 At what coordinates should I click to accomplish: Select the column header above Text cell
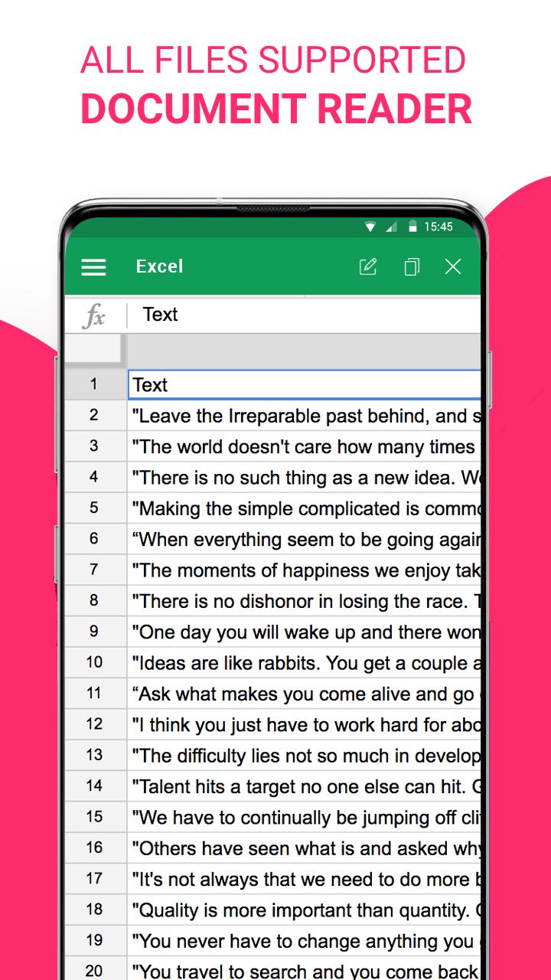(304, 350)
